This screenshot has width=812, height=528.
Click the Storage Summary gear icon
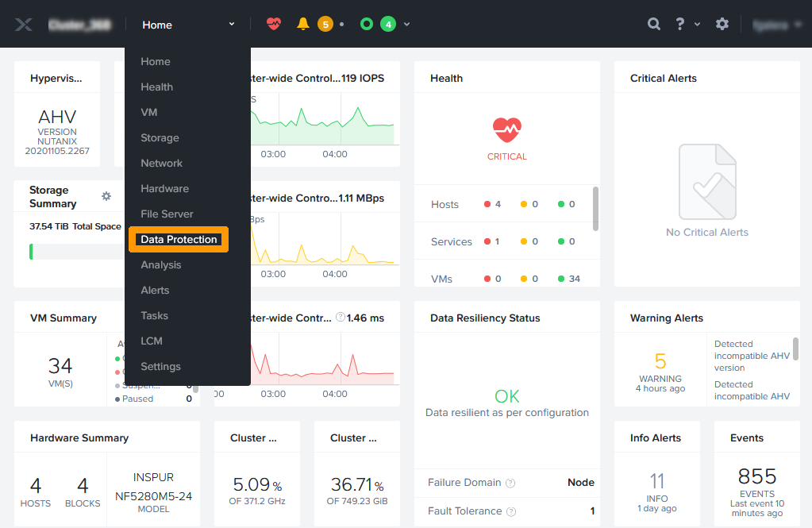(x=106, y=196)
